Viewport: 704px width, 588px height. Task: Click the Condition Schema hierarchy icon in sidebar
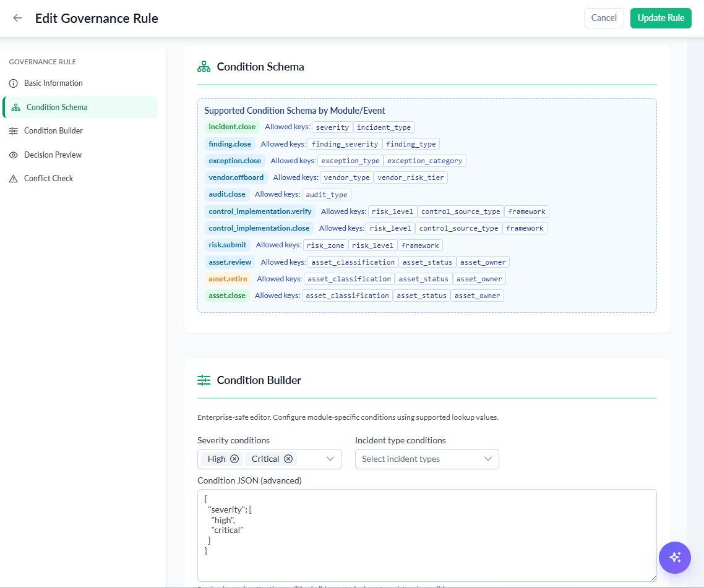[15, 108]
